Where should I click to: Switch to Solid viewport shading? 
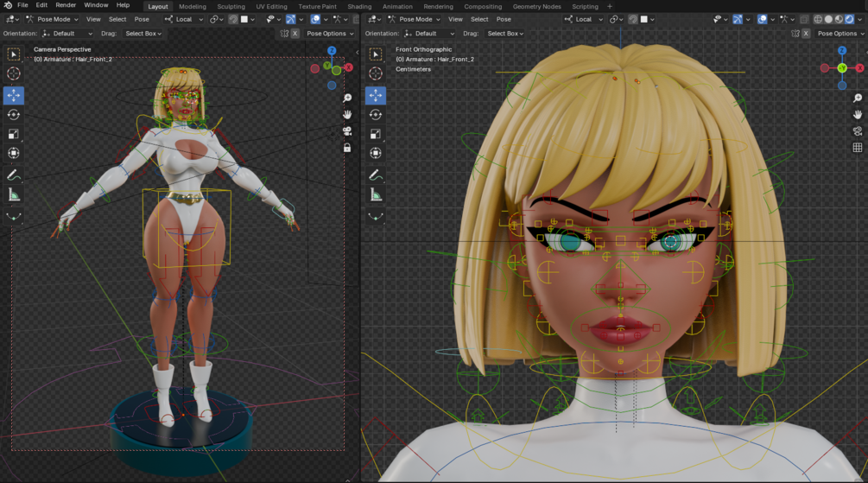pos(828,19)
